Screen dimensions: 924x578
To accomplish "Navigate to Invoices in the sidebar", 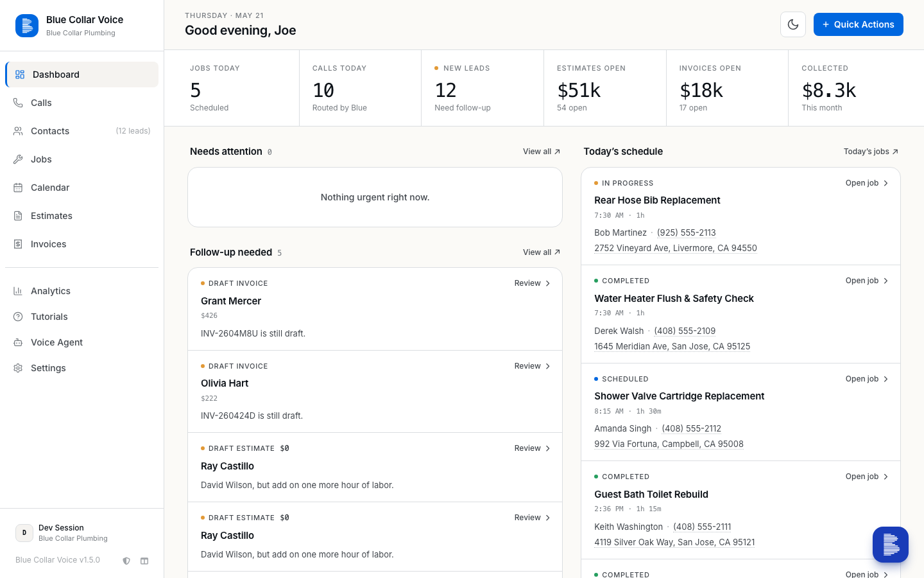I will 81,244.
